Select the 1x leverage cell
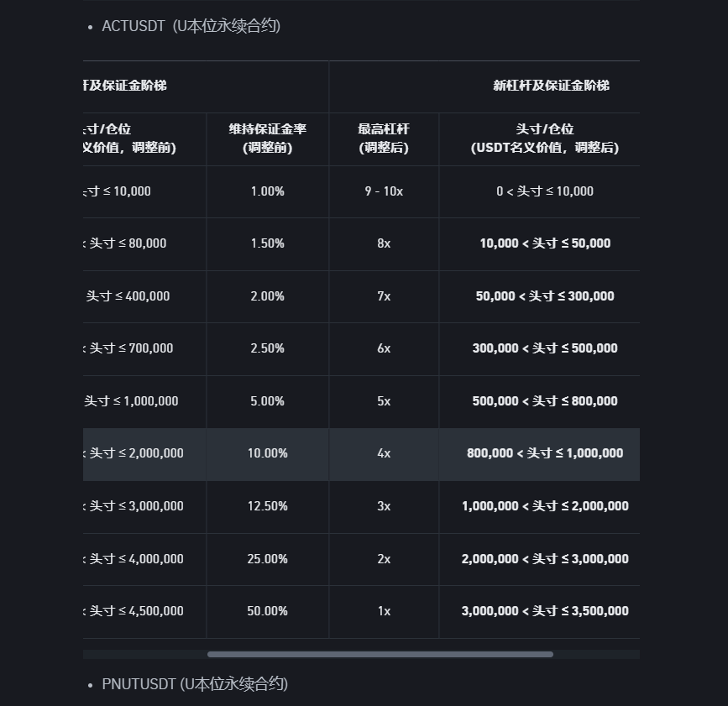 (x=384, y=611)
